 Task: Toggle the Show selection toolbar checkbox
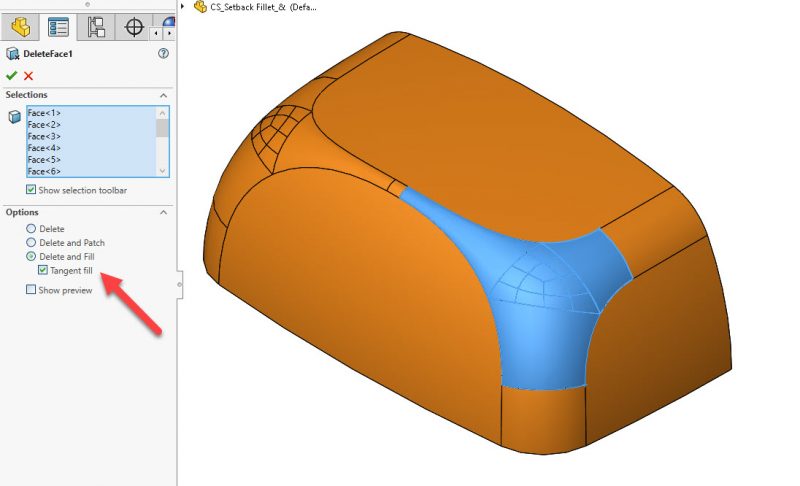click(31, 190)
